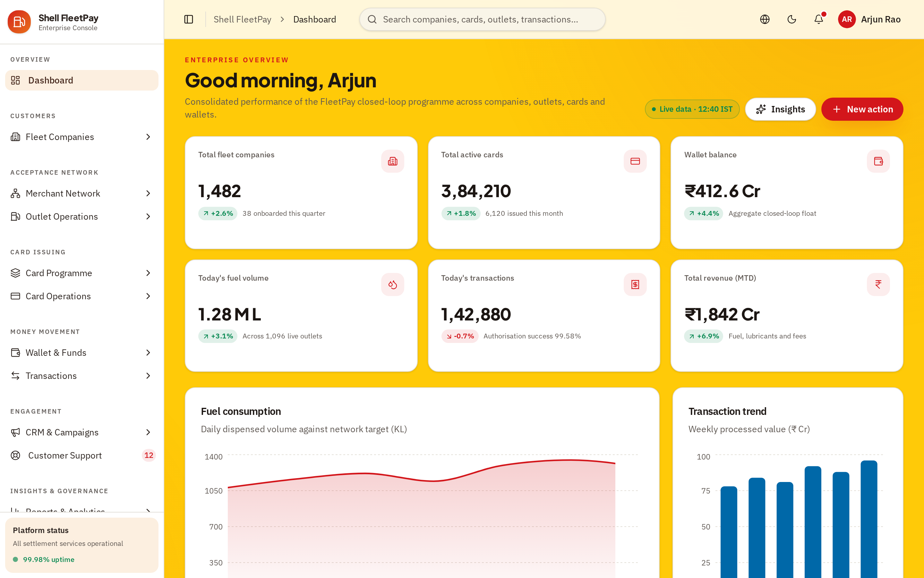This screenshot has width=924, height=578.
Task: Click the Shell FleetPay fuel pump logo
Action: point(19,22)
